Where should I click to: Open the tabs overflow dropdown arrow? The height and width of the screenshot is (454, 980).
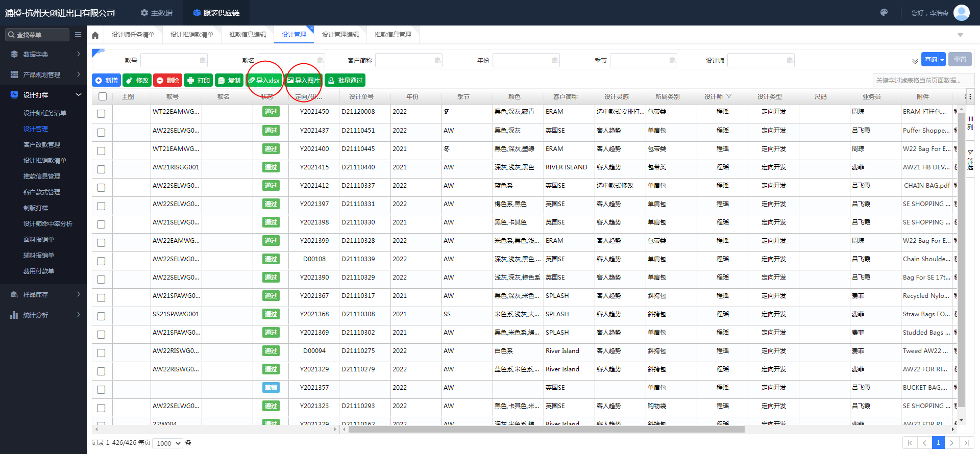960,35
